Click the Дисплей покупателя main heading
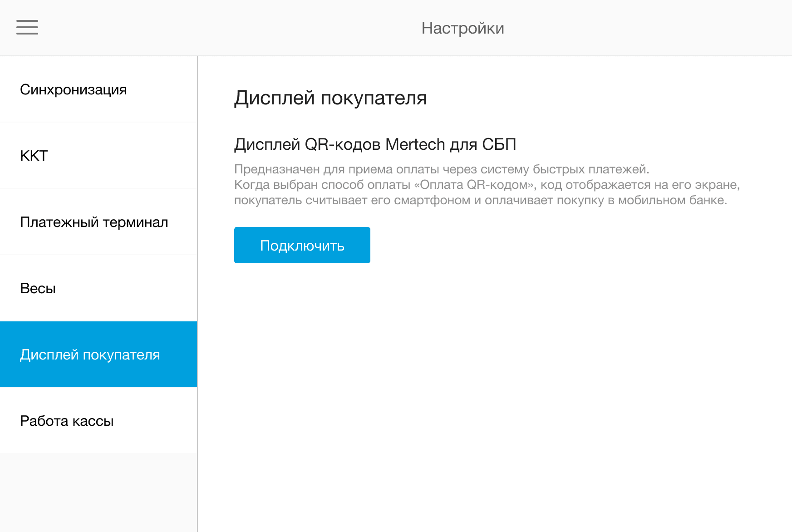This screenshot has height=532, width=792. pos(330,98)
